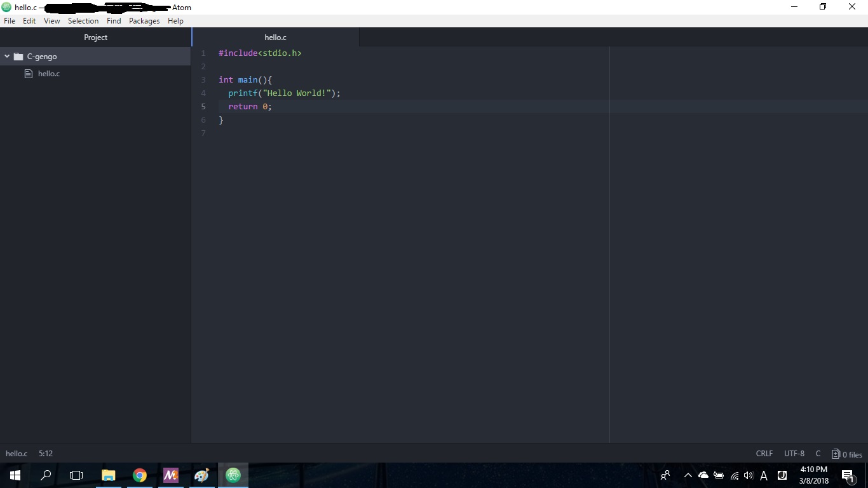Select the C grammar in status bar
Viewport: 868px width, 488px height.
pos(818,454)
